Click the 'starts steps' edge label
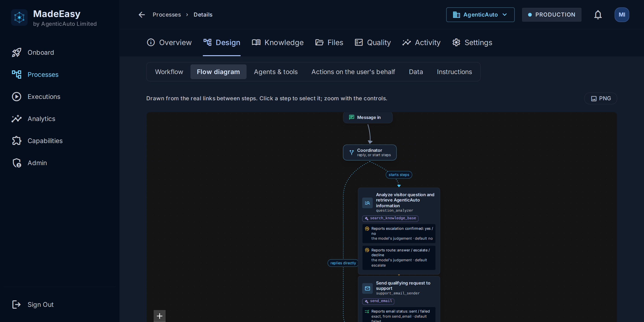This screenshot has height=322, width=644. click(x=399, y=175)
